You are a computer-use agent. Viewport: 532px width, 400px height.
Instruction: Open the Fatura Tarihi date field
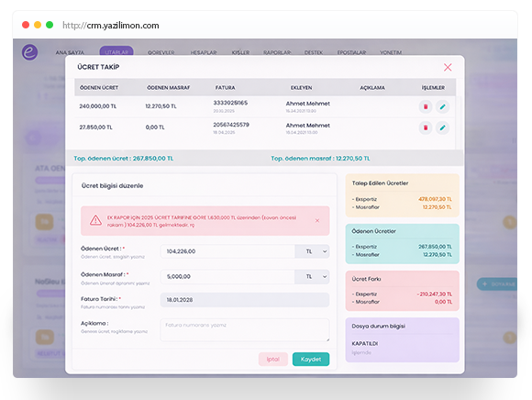point(245,300)
